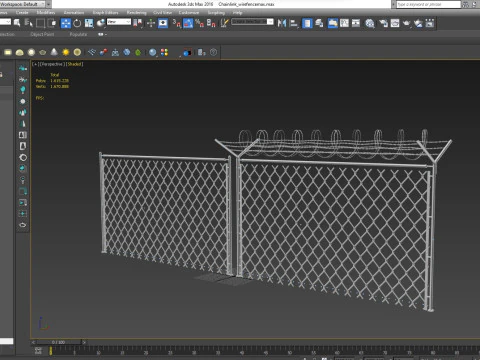
Task: Open the Render Setup dialog
Action: 383,23
